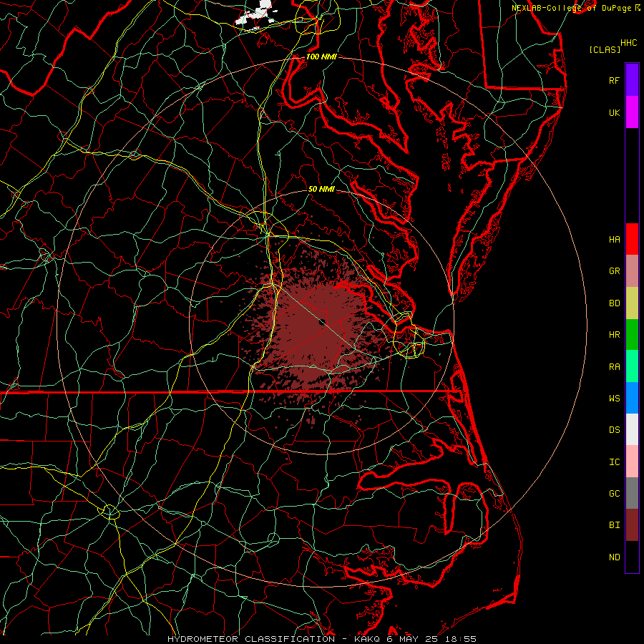Click the RF purple legend swatch

[632, 80]
